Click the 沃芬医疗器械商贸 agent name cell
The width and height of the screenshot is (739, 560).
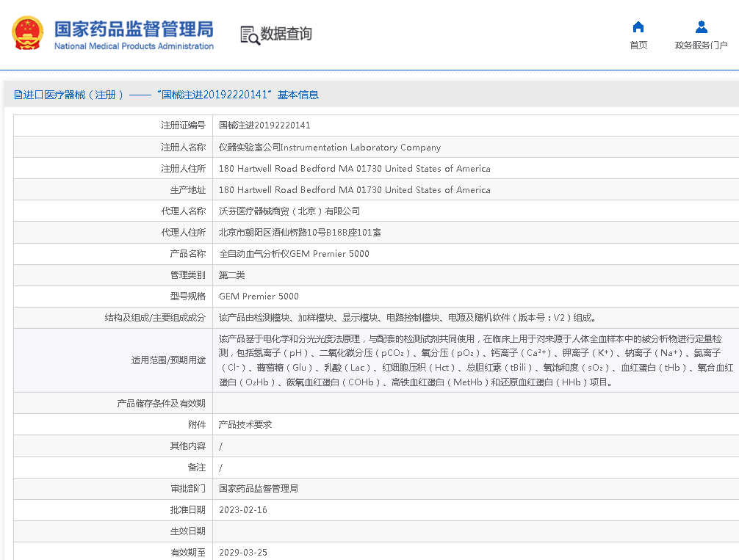tap(289, 211)
